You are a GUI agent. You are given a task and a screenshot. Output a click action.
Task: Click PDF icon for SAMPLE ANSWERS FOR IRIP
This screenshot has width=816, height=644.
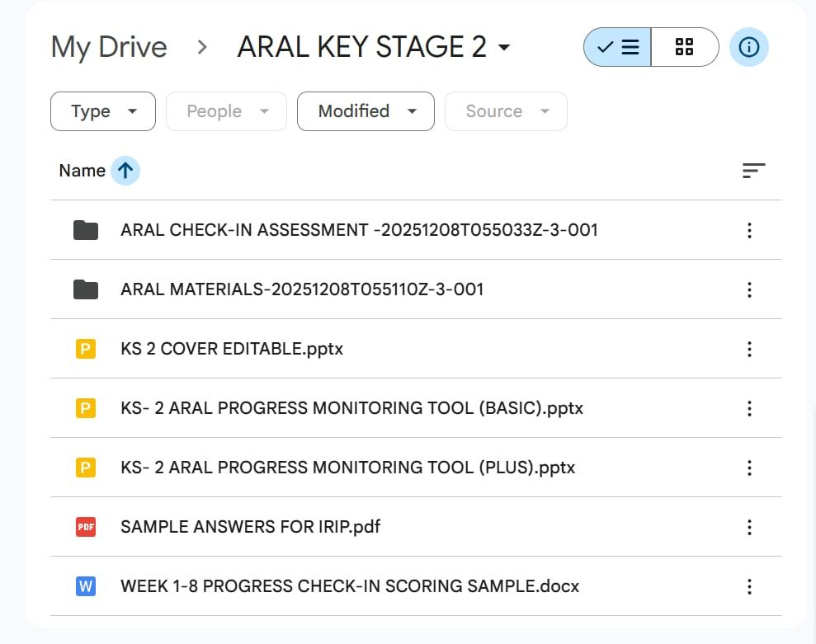coord(86,527)
